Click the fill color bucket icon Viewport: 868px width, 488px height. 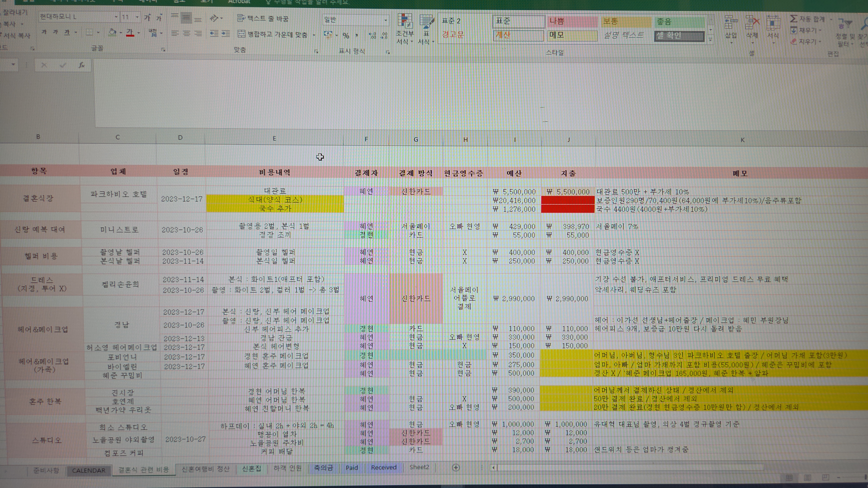click(112, 32)
